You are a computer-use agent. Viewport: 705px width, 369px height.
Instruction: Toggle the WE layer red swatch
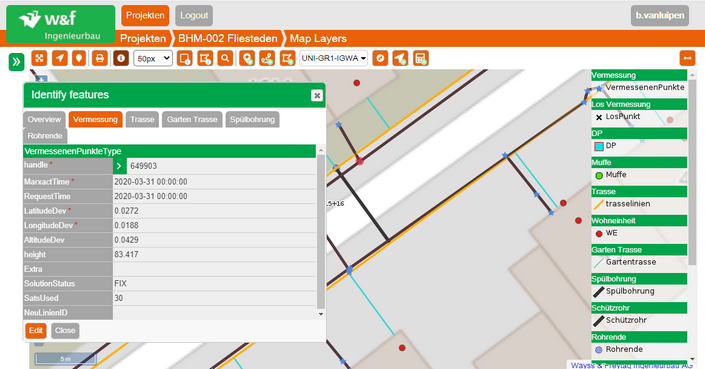[599, 234]
